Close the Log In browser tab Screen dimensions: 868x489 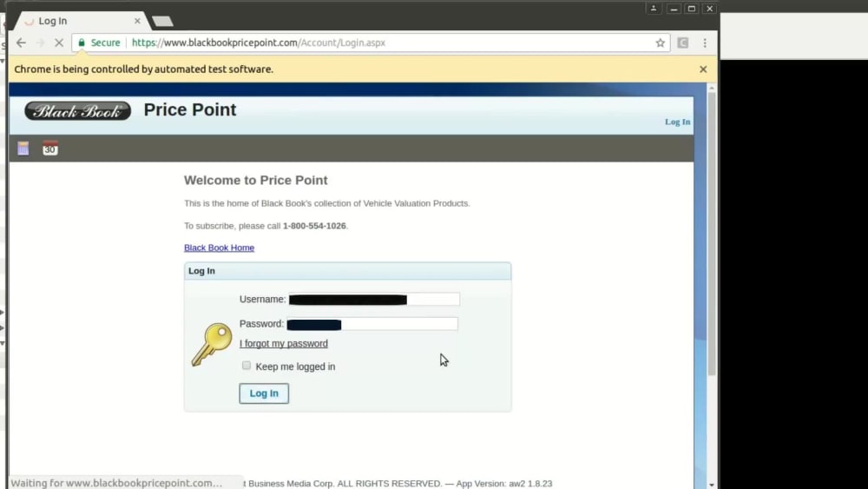(137, 21)
